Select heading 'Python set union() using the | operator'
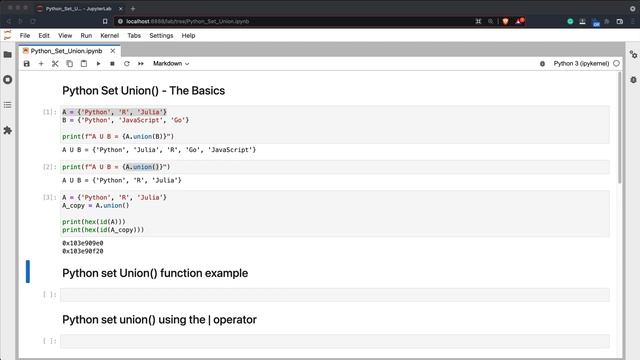Image resolution: width=640 pixels, height=360 pixels. (159, 320)
